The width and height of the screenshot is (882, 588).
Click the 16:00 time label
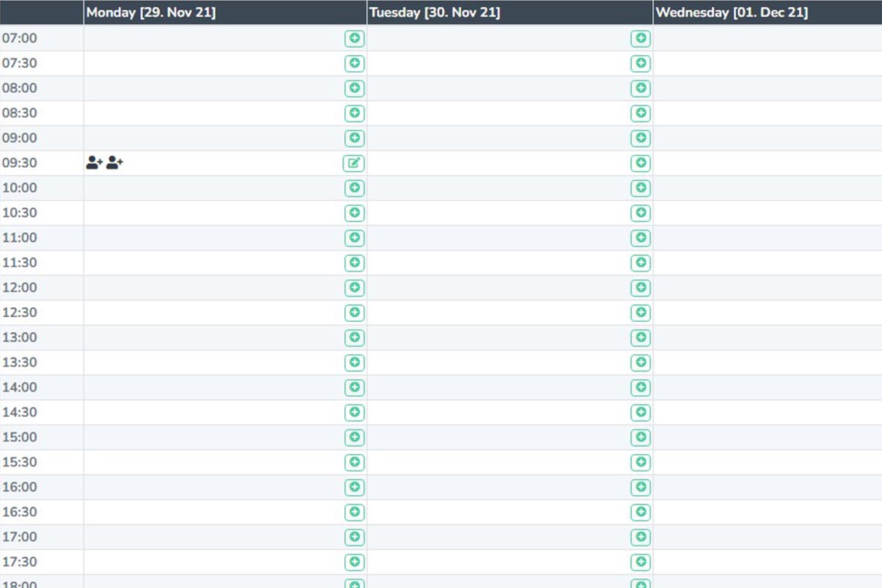(19, 487)
